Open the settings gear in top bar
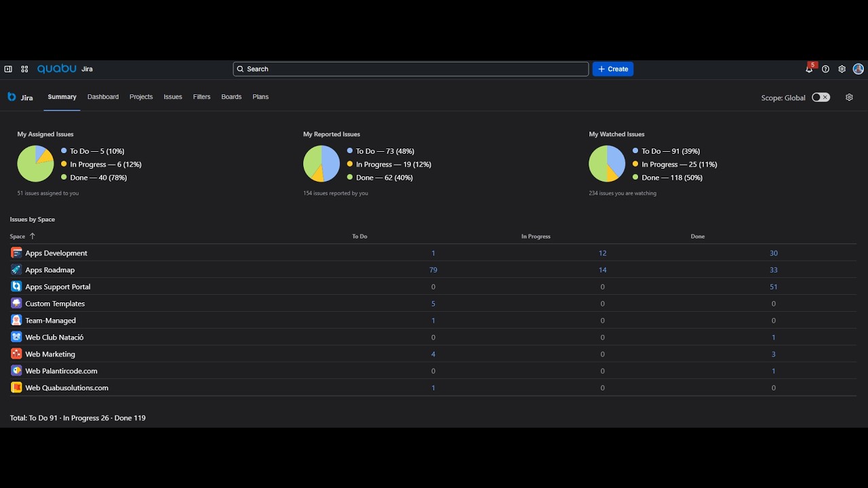 click(x=842, y=69)
